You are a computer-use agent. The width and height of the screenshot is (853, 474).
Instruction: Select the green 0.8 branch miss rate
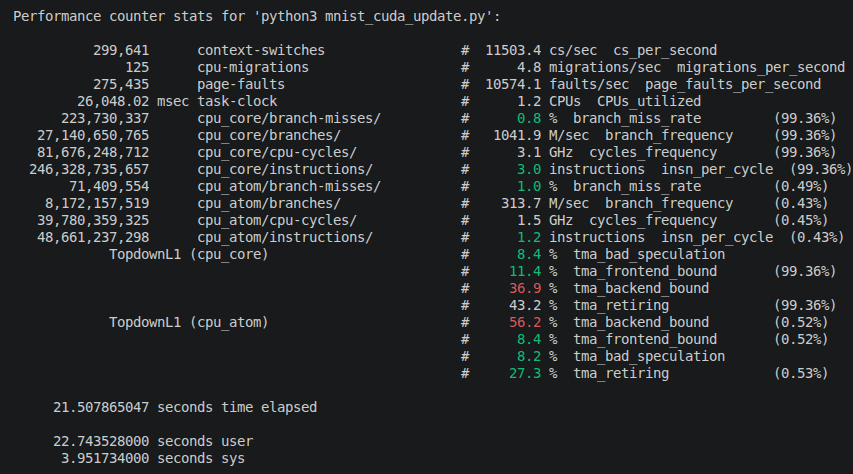tap(529, 119)
